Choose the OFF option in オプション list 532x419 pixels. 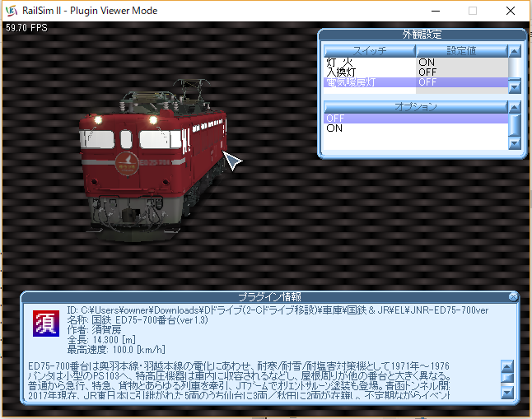coord(416,119)
